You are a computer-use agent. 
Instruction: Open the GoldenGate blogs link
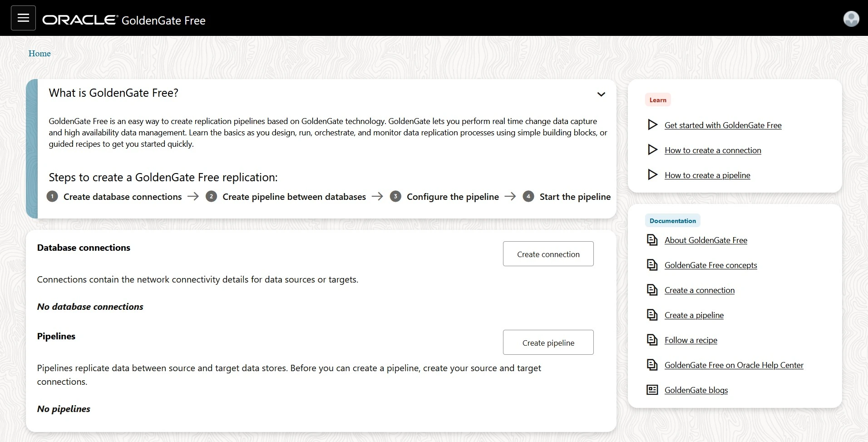pos(696,390)
